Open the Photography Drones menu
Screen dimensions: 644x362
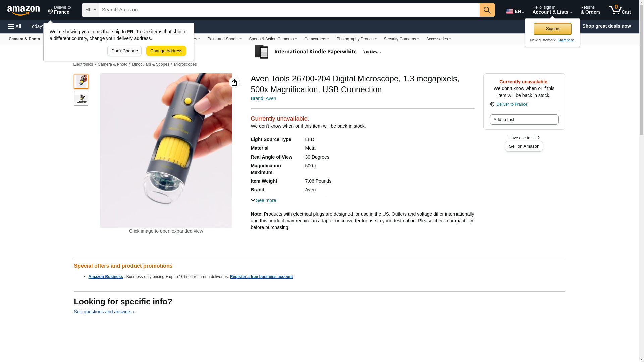[357, 39]
